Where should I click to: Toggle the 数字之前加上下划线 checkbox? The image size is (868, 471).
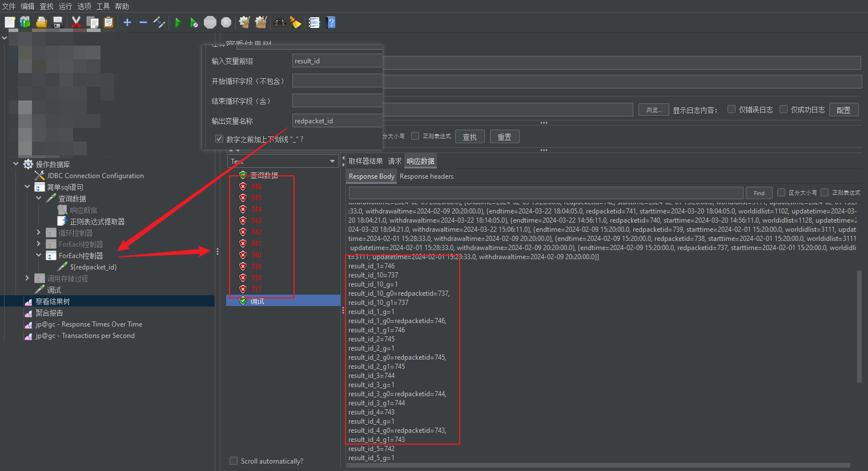tap(219, 139)
